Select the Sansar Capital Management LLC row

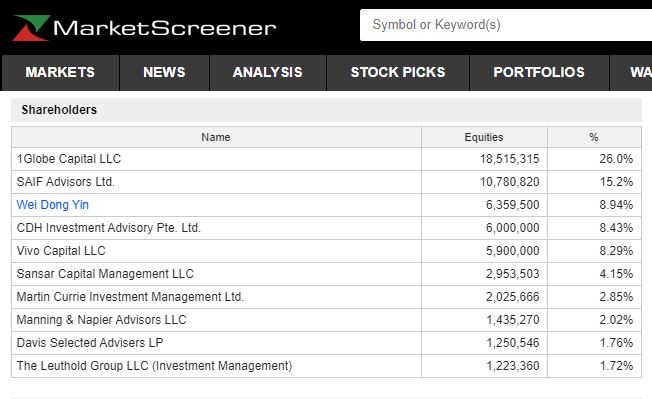(326, 274)
